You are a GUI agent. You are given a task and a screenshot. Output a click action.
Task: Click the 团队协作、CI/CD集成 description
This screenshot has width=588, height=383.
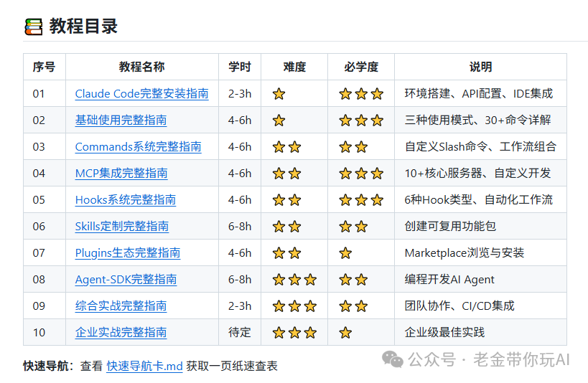pyautogui.click(x=459, y=306)
